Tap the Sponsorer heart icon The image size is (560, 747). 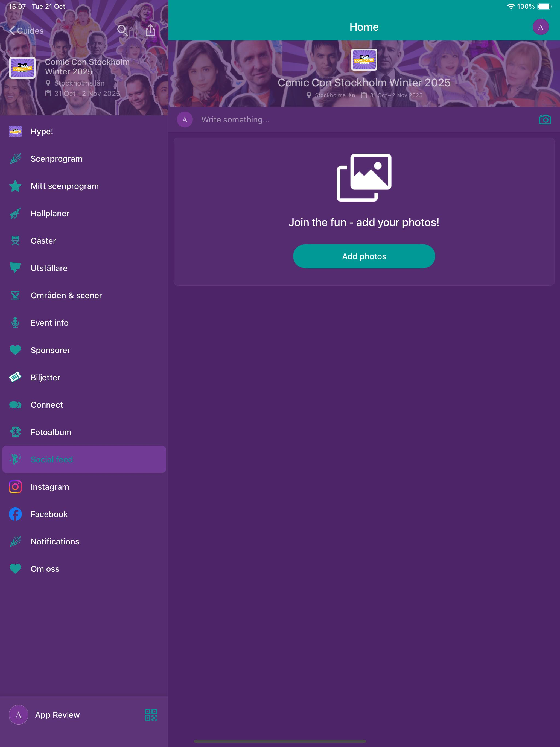[x=15, y=350]
